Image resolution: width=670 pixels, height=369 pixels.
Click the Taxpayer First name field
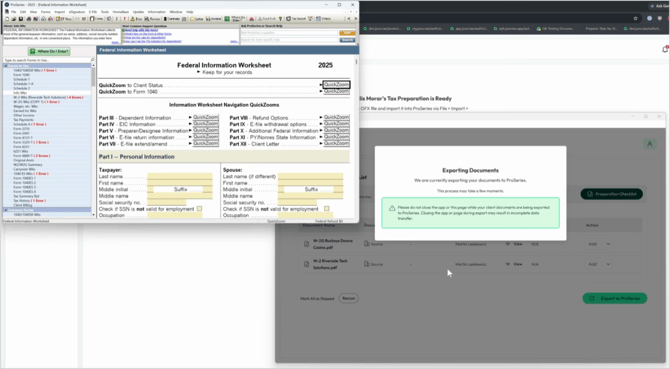click(x=180, y=183)
